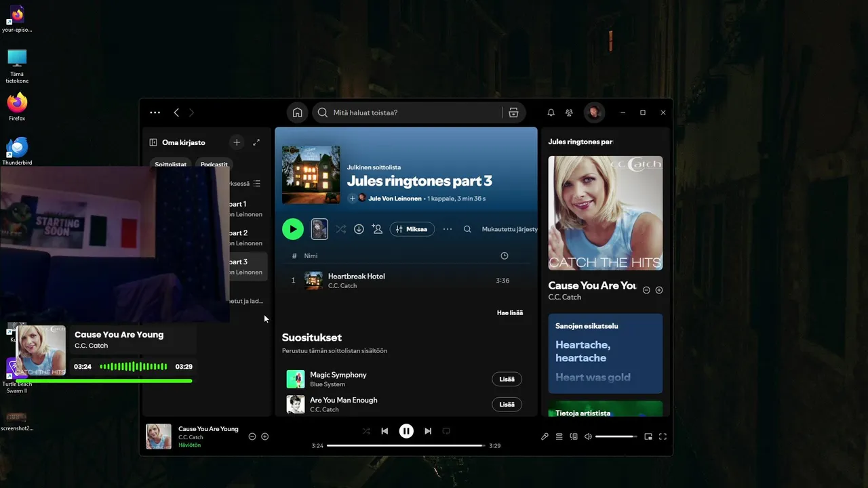The width and height of the screenshot is (868, 488).
Task: Seek in the song progress bar
Action: (406, 445)
